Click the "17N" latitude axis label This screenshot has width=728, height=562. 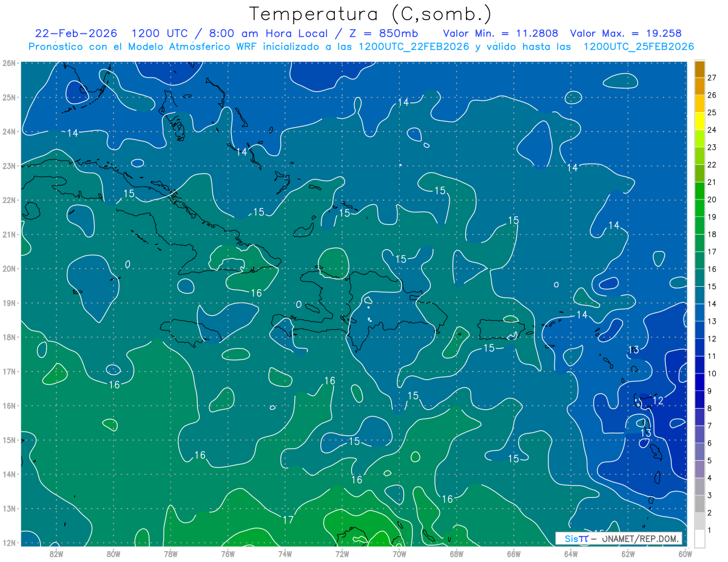tap(8, 371)
